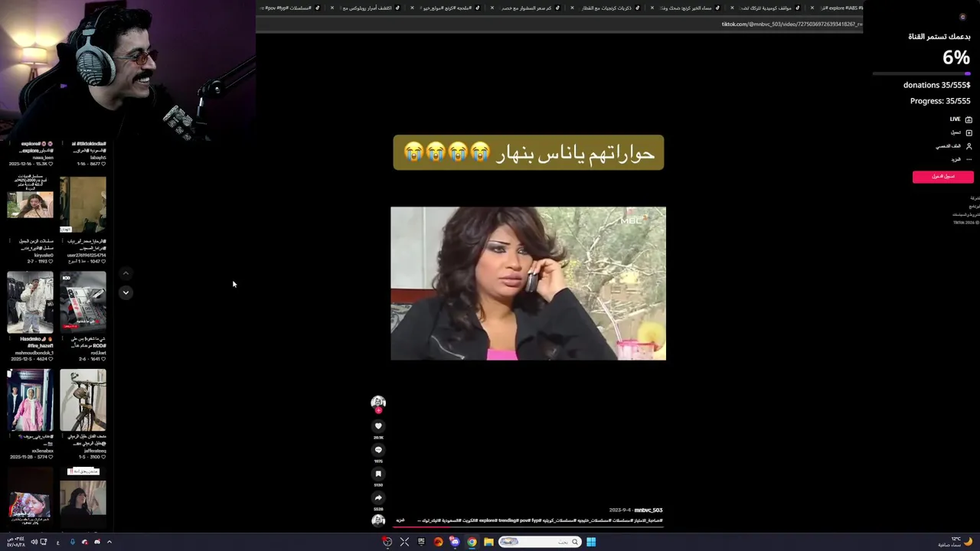The height and width of the screenshot is (551, 980).
Task: Open the More item with three dots
Action: (x=961, y=159)
